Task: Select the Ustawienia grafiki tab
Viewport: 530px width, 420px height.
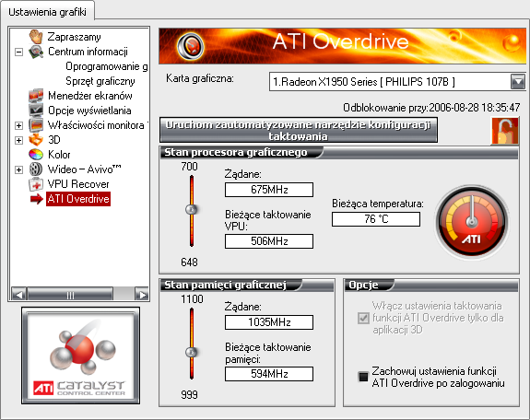Action: tap(47, 12)
